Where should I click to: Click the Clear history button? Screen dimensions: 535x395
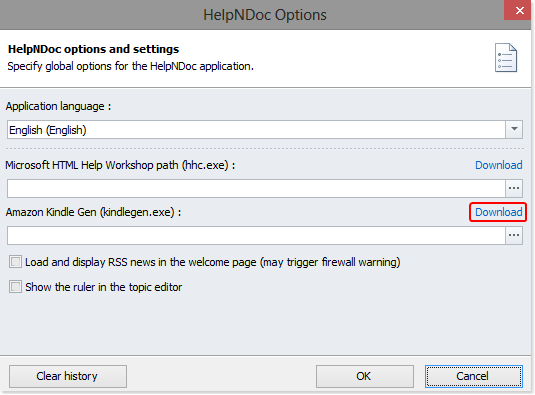point(68,376)
